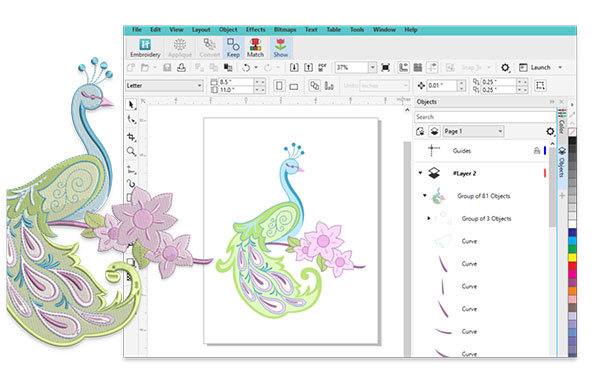
Task: Select the Crop tool
Action: pos(131,137)
